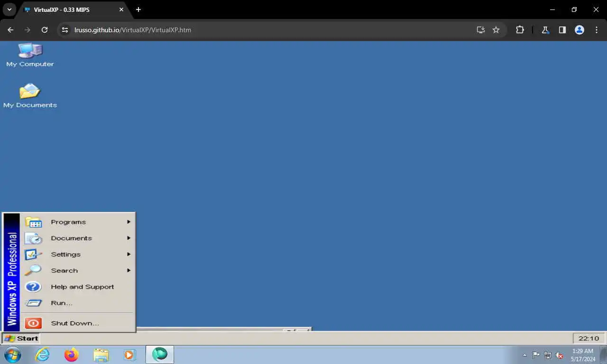Click the install app icon in address bar
Viewport: 607px width, 364px height.
pos(481,30)
